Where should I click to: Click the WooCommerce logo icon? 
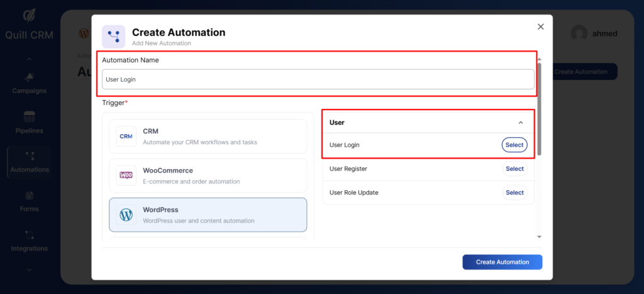(126, 175)
